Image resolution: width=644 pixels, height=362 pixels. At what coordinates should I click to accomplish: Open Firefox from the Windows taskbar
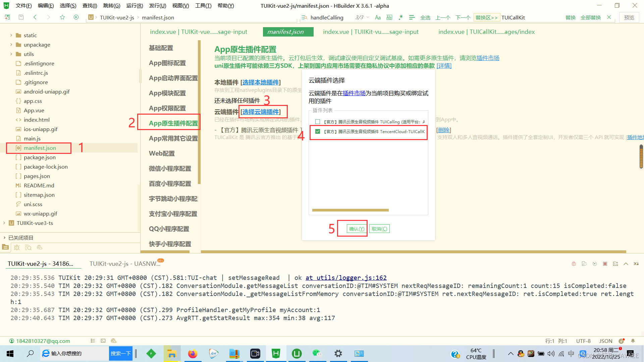click(192, 354)
